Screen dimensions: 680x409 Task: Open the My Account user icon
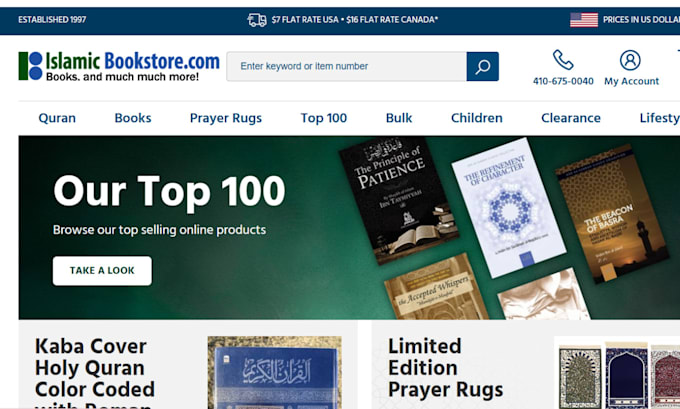click(630, 60)
